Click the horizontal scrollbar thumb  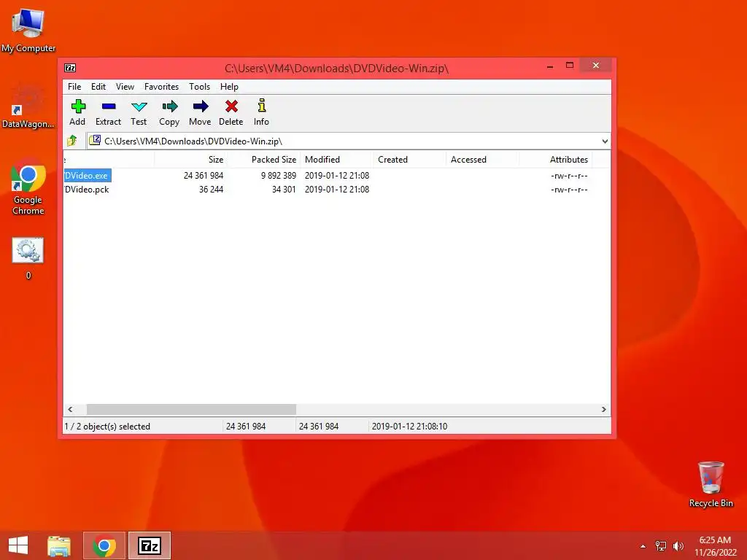coord(191,410)
